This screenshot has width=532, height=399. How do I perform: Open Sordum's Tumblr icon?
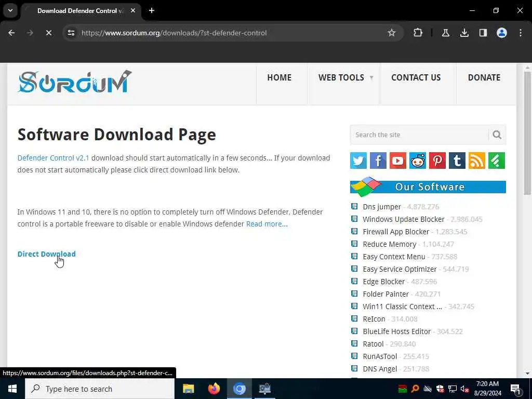(x=457, y=161)
